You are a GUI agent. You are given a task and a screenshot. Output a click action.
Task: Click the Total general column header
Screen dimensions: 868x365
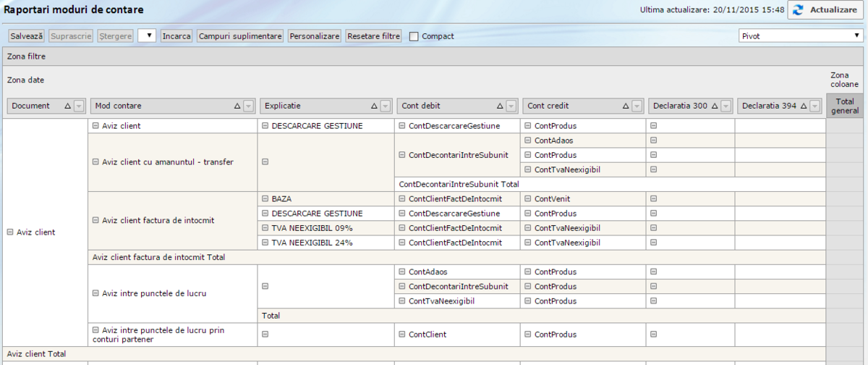843,106
